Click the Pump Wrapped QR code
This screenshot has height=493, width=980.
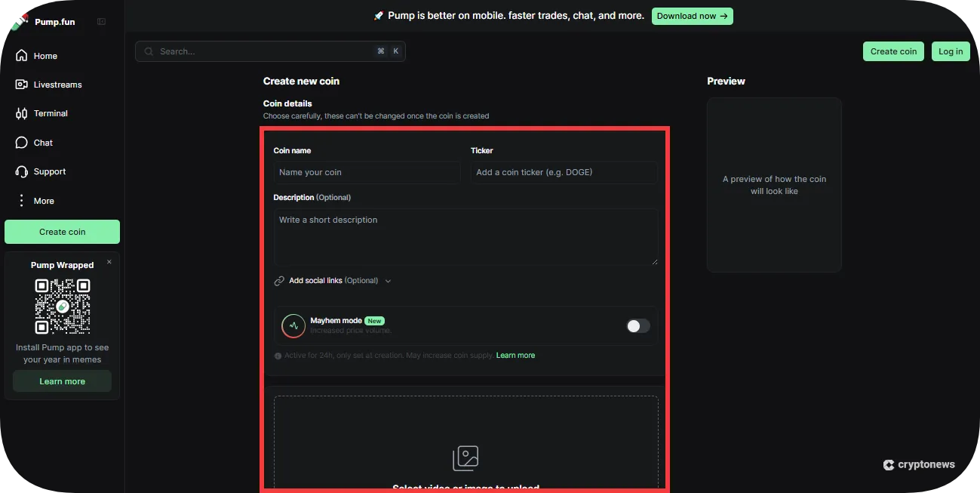pyautogui.click(x=62, y=307)
